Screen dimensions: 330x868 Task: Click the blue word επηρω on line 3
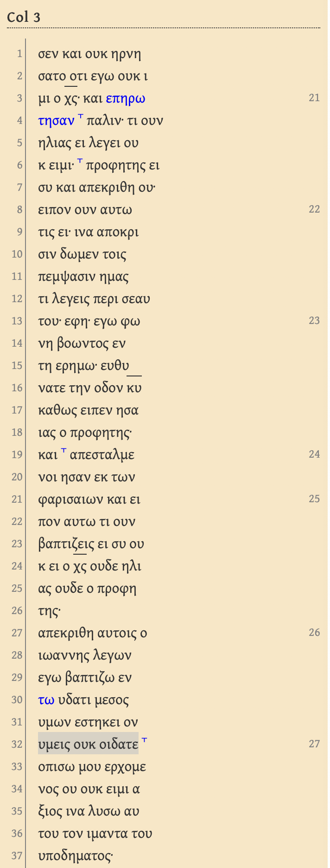pyautogui.click(x=126, y=98)
